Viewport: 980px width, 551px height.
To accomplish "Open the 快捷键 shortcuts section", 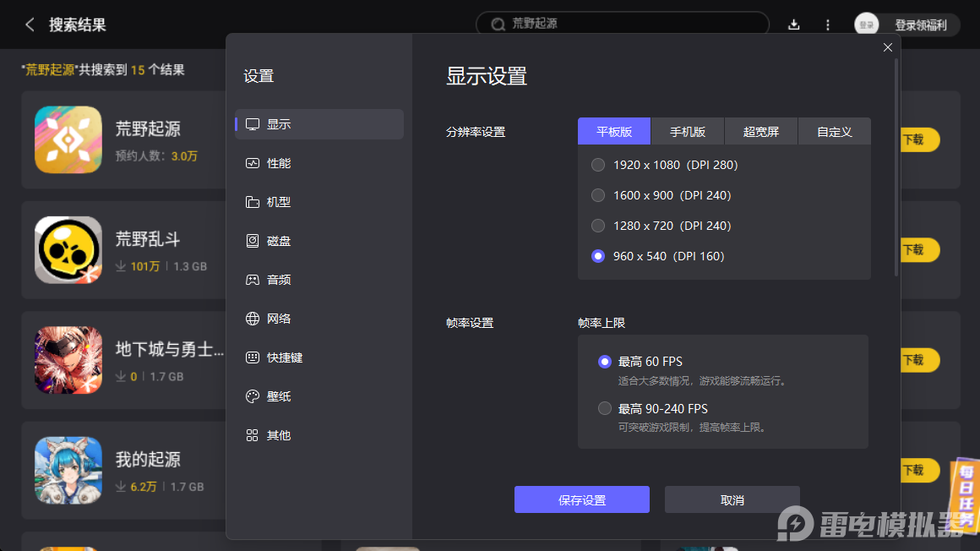I will coord(319,357).
